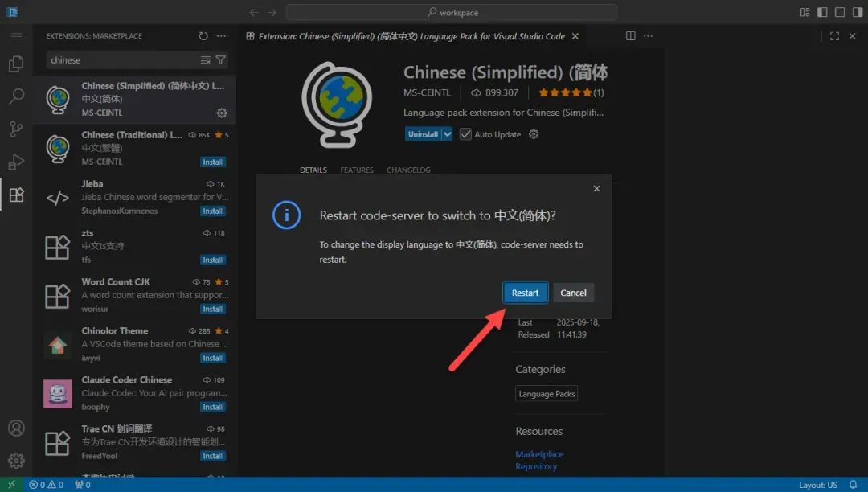868x492 pixels.
Task: Open the Accounts icon in activity bar
Action: tap(16, 428)
